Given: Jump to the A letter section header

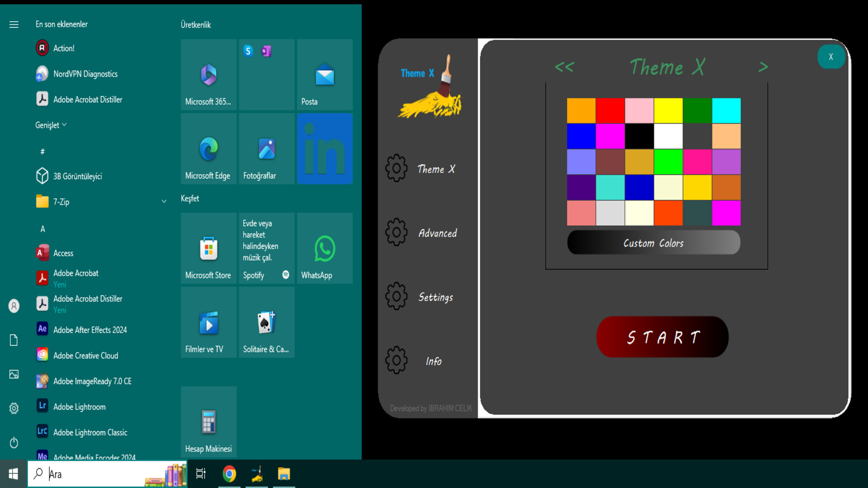Looking at the screenshot, I should point(42,229).
